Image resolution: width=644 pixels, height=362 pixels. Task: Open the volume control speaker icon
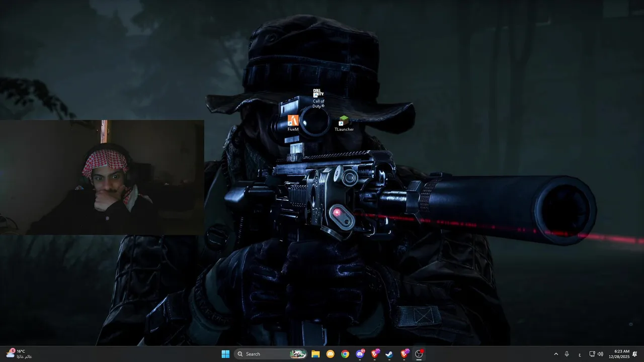[x=600, y=354]
